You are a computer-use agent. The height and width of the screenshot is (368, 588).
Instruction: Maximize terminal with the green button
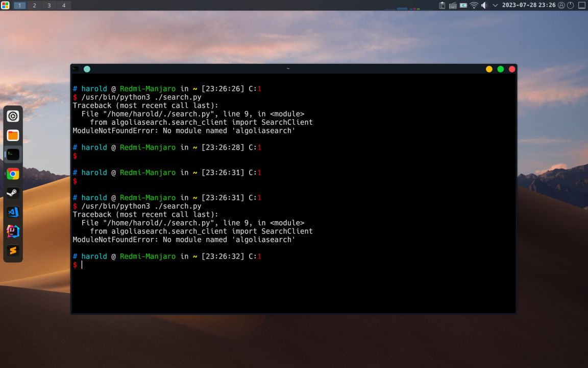click(501, 69)
